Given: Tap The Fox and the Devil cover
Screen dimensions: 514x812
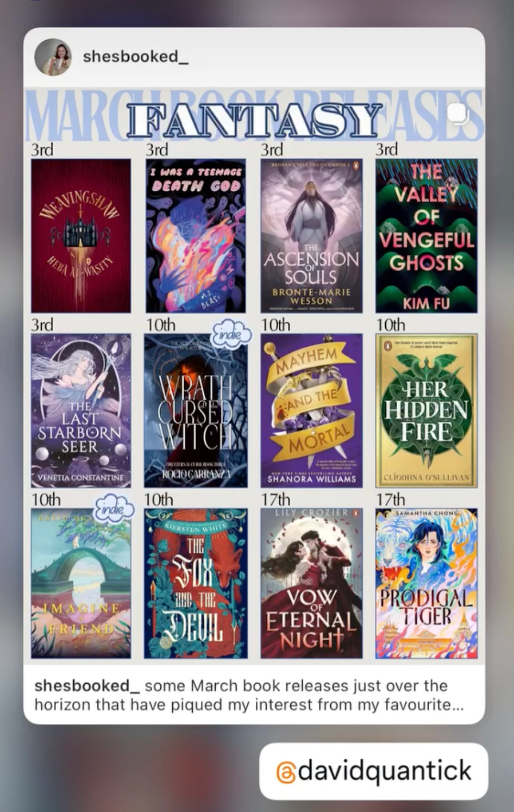Looking at the screenshot, I should point(196,584).
